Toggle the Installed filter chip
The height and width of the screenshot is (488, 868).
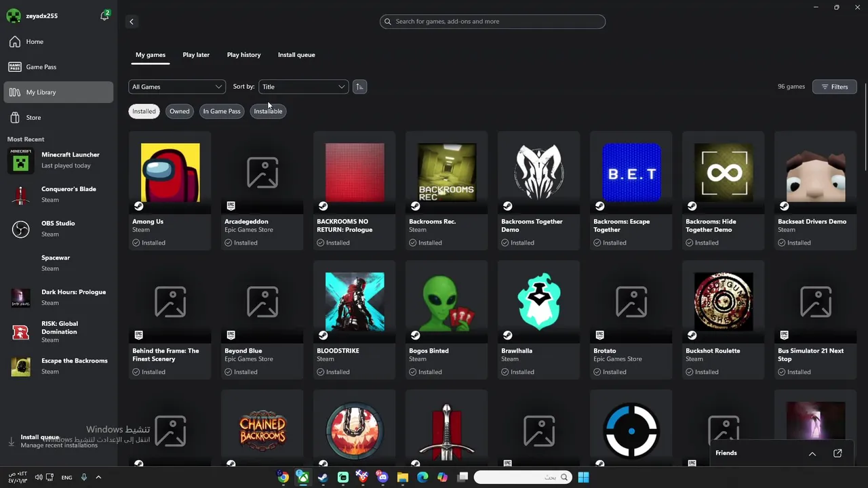[x=144, y=111]
